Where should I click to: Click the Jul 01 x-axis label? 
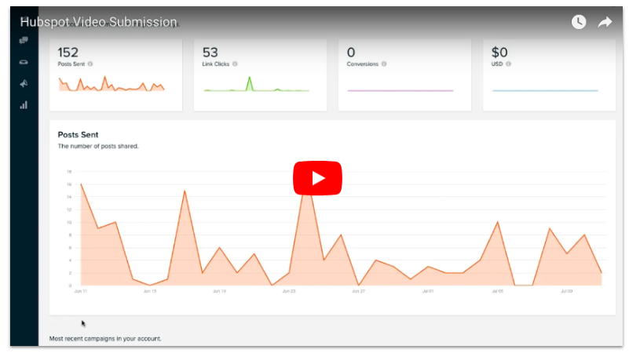coord(428,292)
